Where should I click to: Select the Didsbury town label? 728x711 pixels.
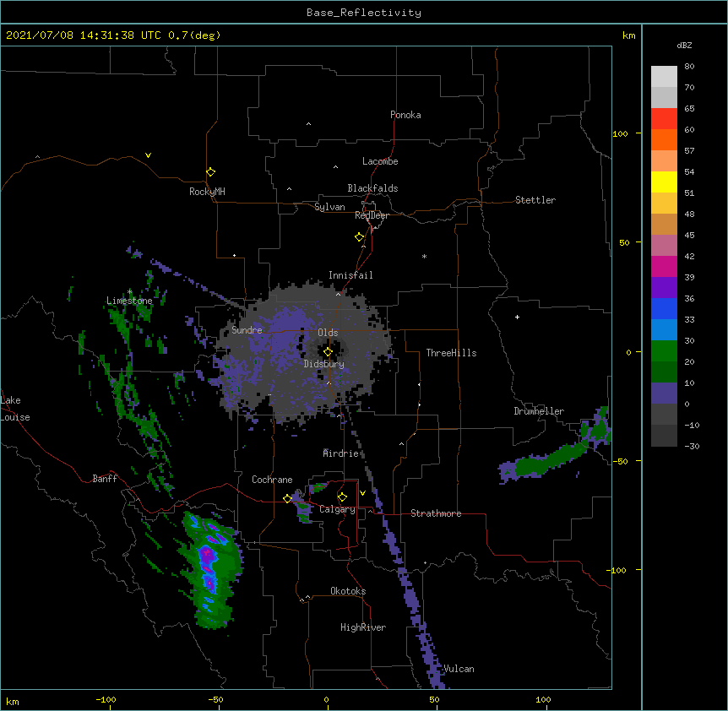tap(324, 364)
